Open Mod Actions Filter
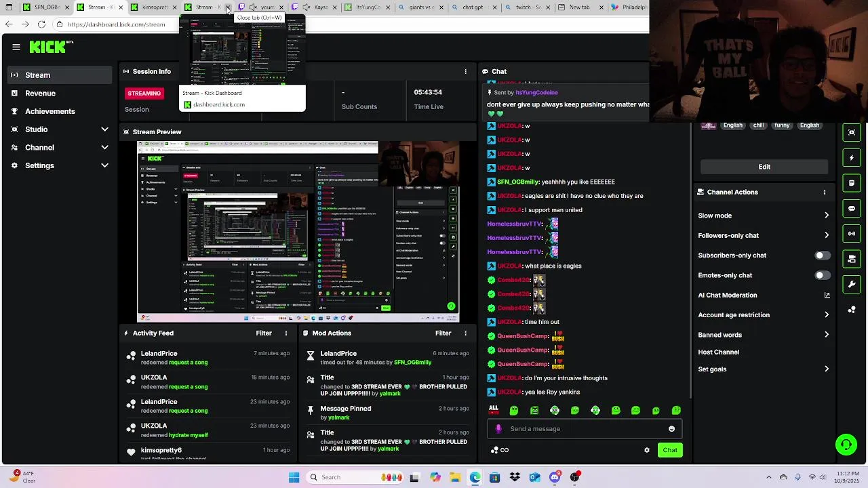Viewport: 868px width, 488px height. [443, 333]
